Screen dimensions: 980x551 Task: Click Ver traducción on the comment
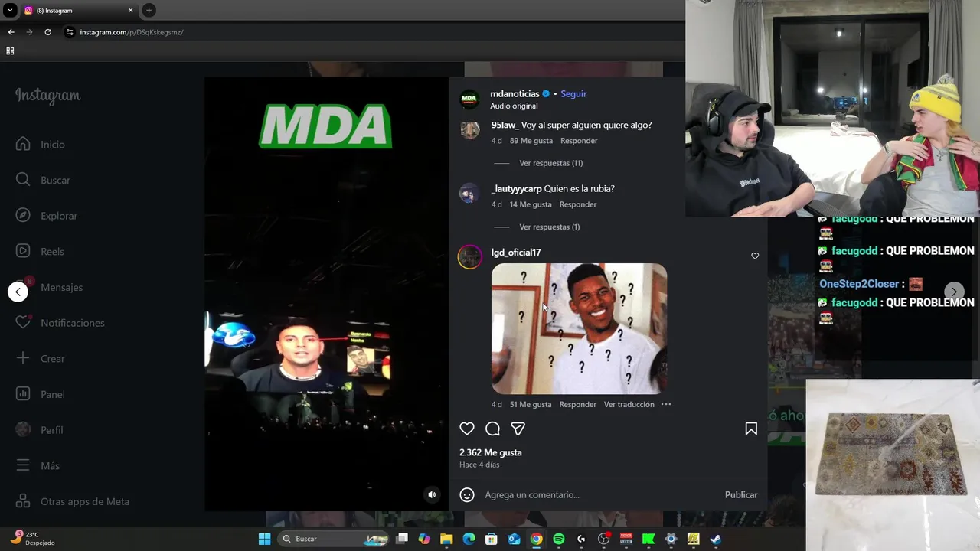click(x=629, y=404)
